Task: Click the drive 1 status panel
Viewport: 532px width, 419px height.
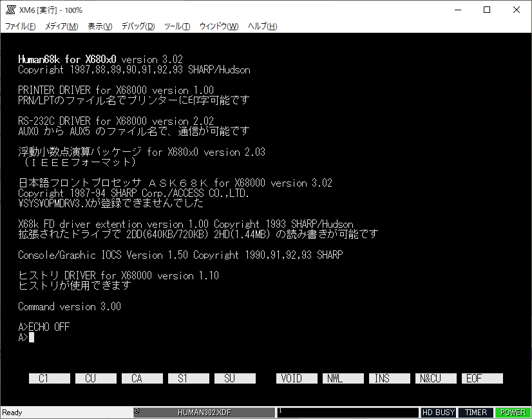Action: pos(348,413)
